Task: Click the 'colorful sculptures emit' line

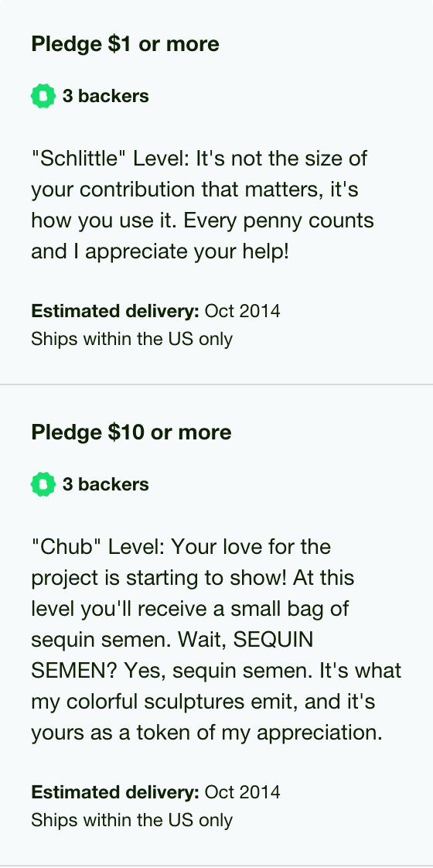Action: click(203, 702)
